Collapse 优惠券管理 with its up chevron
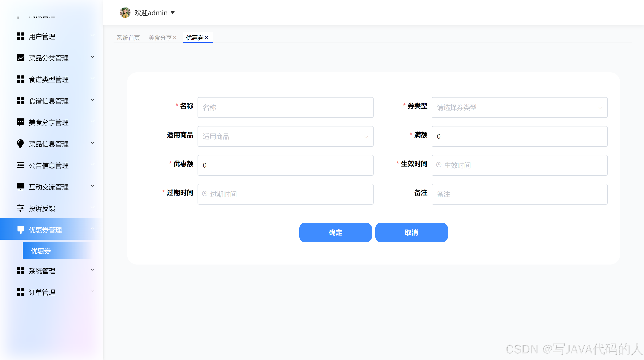The height and width of the screenshot is (360, 644). [x=92, y=229]
